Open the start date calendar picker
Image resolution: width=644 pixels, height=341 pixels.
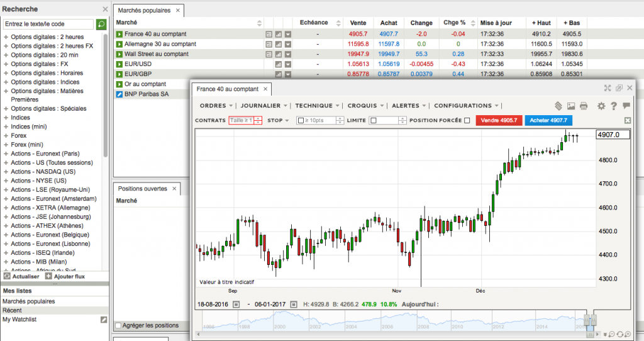pyautogui.click(x=236, y=305)
